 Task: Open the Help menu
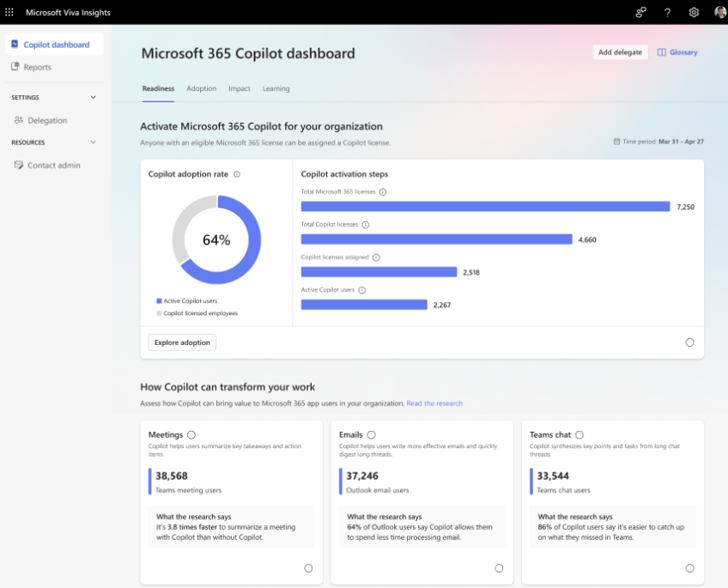click(667, 12)
